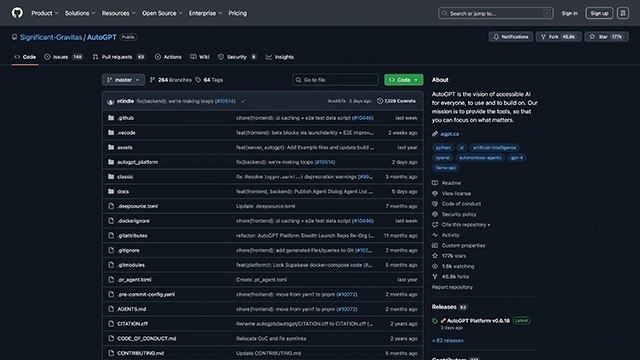Click the Sign up button

599,13
